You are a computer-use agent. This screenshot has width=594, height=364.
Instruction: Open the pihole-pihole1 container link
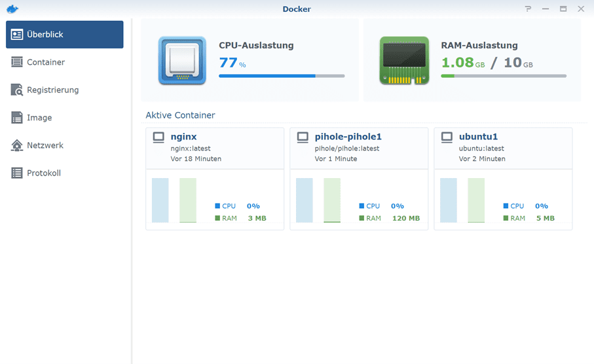coord(348,136)
